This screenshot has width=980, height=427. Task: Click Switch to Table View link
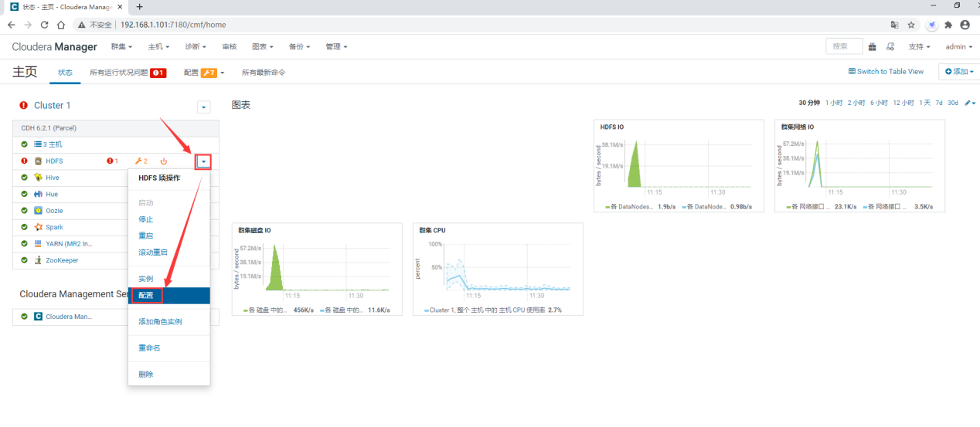pos(886,72)
